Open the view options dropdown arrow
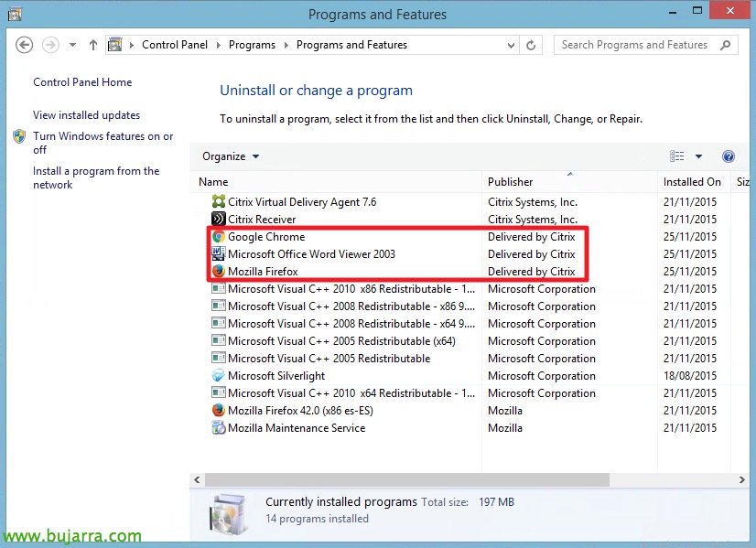 [698, 156]
